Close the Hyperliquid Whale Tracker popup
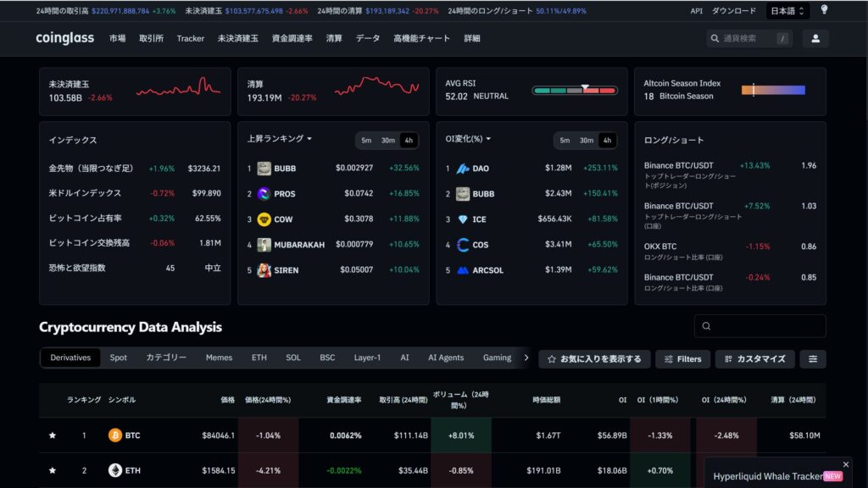 (845, 464)
